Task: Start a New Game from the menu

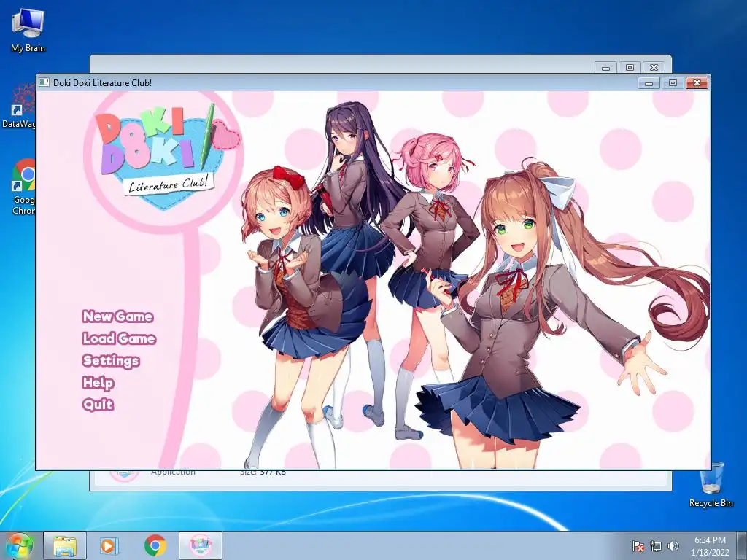Action: tap(117, 316)
